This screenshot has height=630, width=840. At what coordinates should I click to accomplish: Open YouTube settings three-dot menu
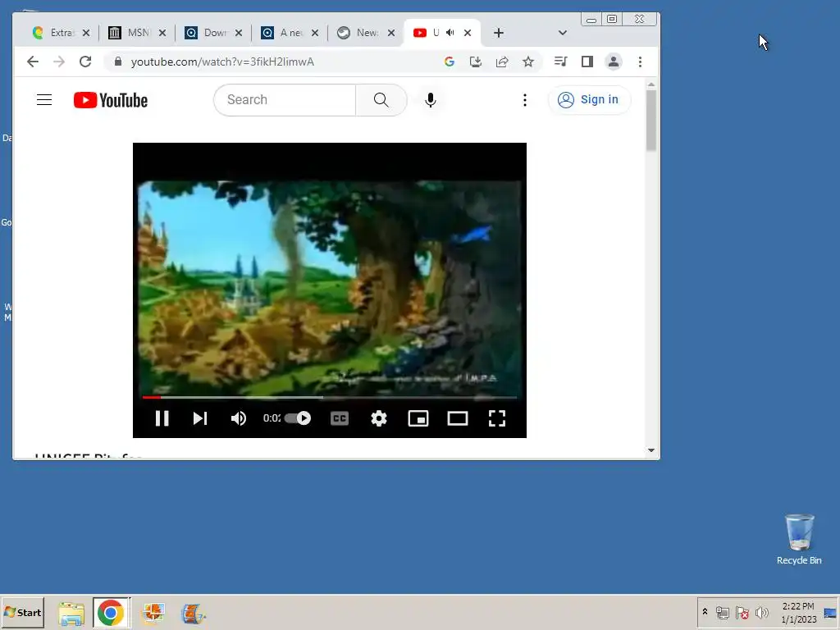(x=525, y=100)
